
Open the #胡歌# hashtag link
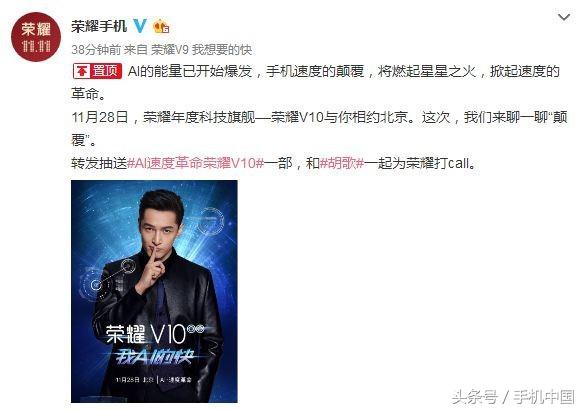342,163
